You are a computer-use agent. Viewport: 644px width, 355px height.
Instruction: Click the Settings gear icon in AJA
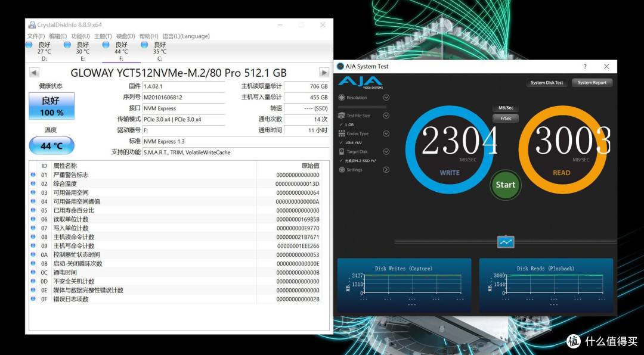click(x=341, y=170)
